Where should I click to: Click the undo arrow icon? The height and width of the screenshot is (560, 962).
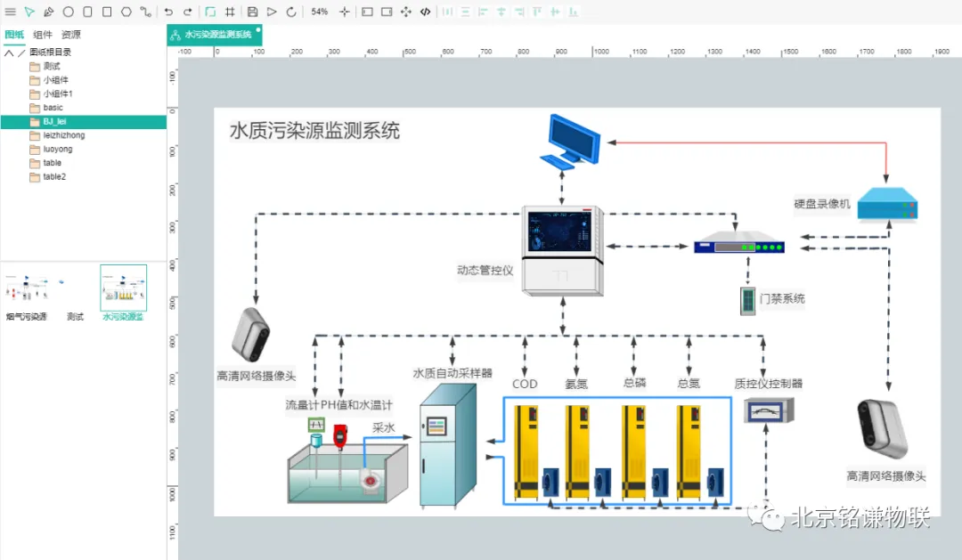coord(168,12)
